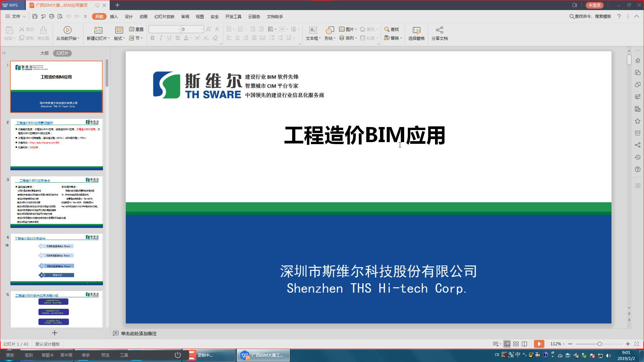
Task: Toggle Strikethrough formatting
Action: 178,38
